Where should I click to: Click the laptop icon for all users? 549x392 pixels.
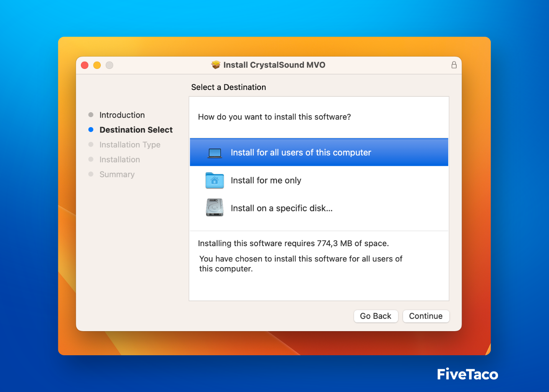coord(215,153)
